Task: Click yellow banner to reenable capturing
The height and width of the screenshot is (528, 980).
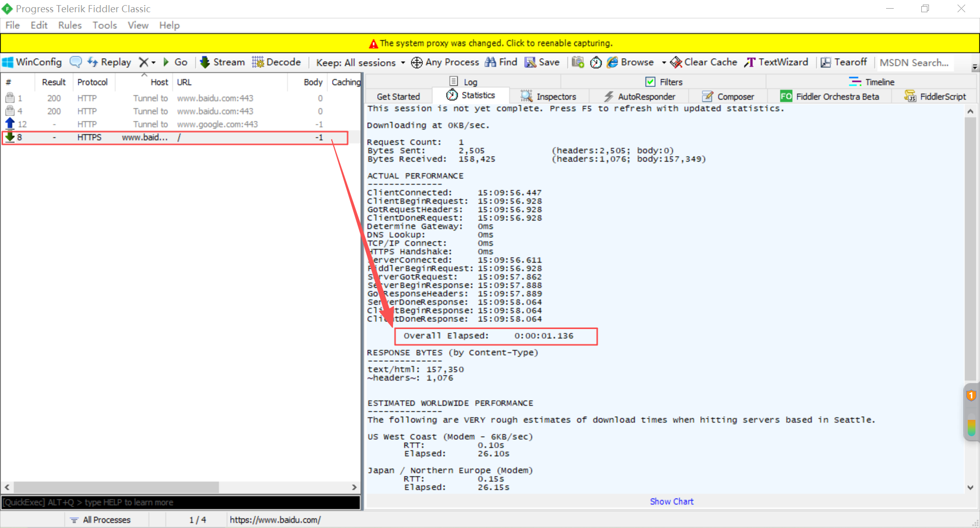Action: pyautogui.click(x=490, y=43)
